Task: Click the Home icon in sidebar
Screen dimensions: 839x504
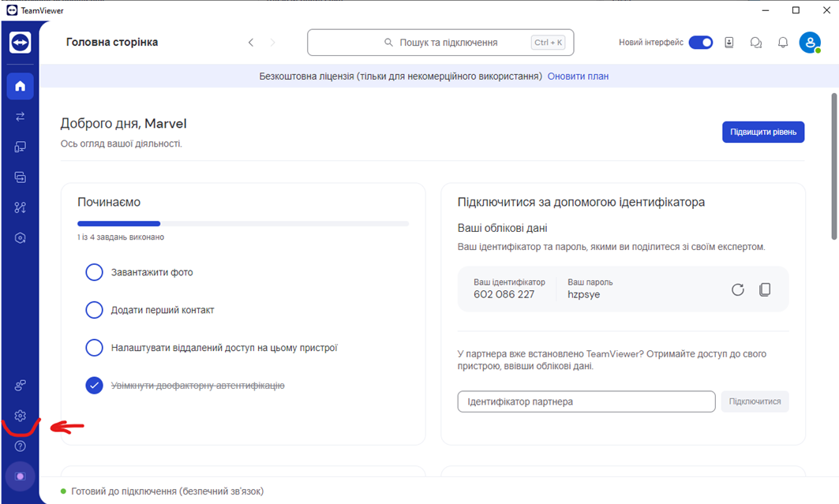Action: [21, 86]
